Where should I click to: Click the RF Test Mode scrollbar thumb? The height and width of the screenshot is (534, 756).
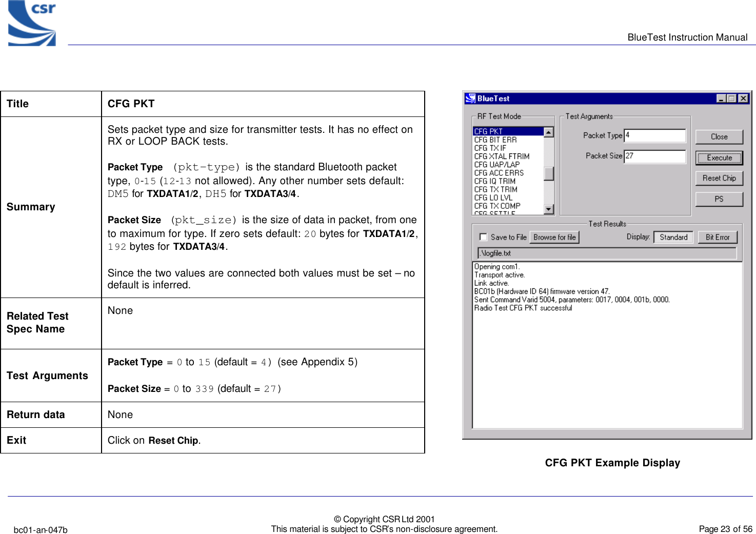(x=549, y=173)
